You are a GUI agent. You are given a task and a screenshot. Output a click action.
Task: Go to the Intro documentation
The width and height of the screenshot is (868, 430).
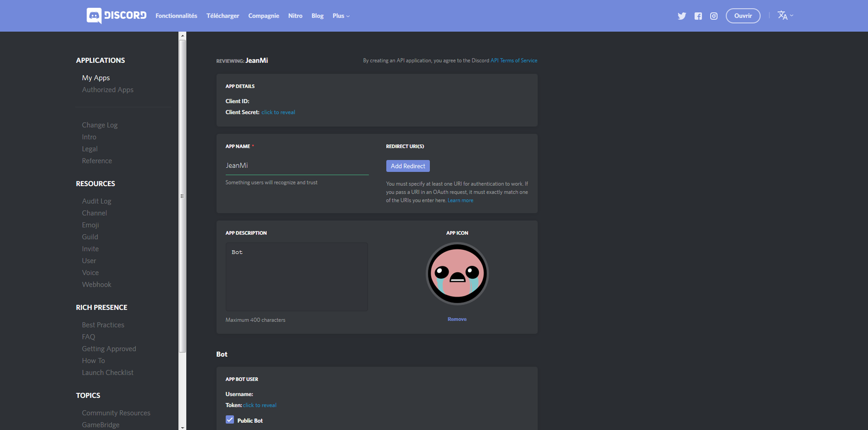click(89, 137)
